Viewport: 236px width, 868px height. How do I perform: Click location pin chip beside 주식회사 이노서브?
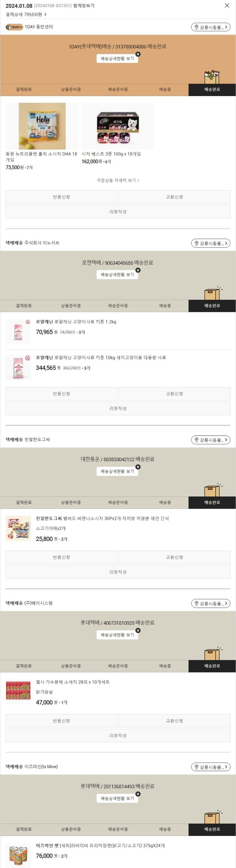pyautogui.click(x=211, y=243)
